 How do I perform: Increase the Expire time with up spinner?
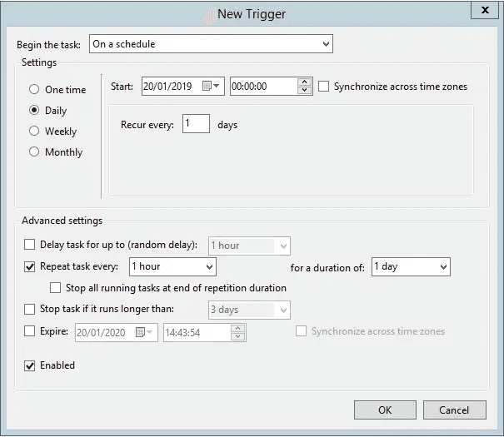238,329
